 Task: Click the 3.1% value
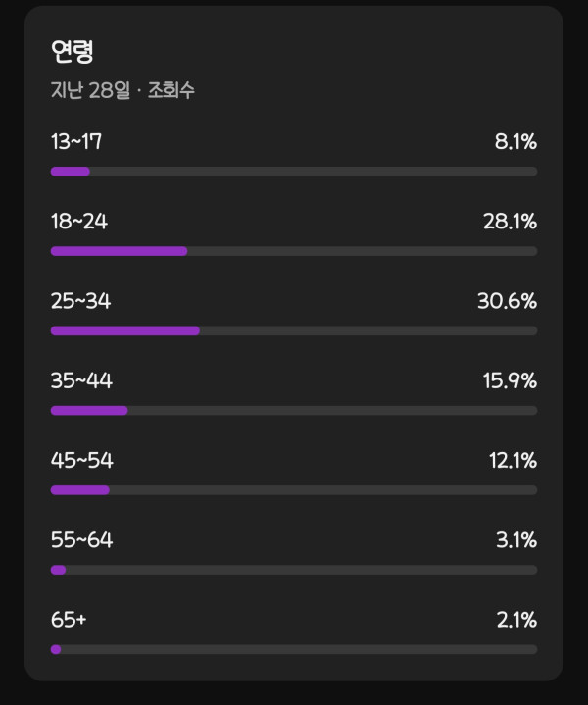tap(515, 539)
